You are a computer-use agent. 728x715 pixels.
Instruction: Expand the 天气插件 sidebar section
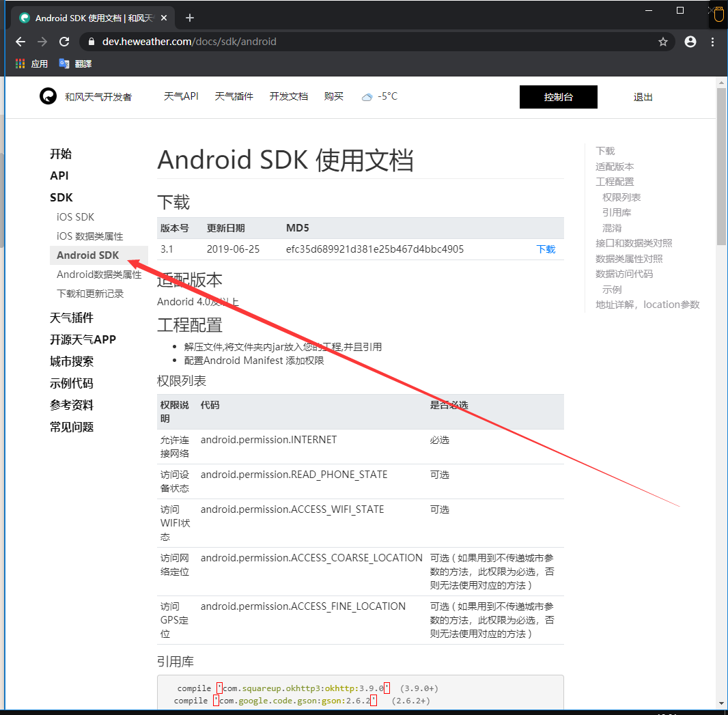(72, 317)
